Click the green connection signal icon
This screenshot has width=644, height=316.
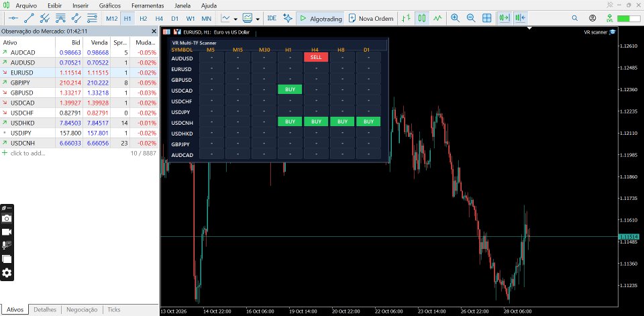point(610,18)
